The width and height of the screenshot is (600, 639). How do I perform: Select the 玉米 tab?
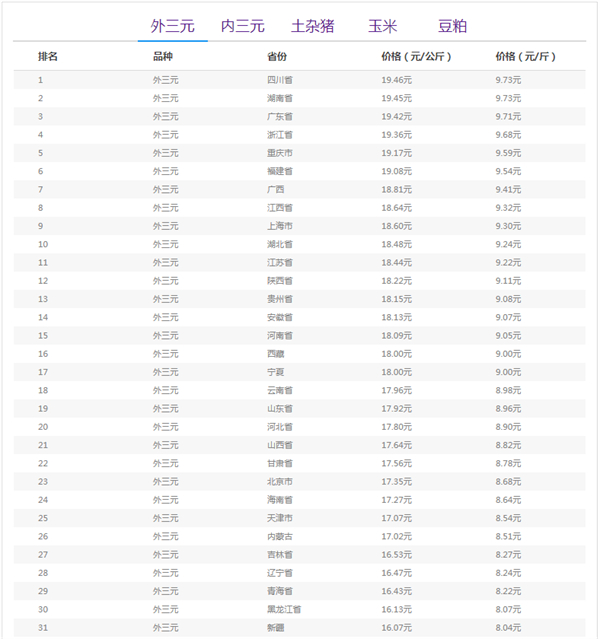click(381, 26)
